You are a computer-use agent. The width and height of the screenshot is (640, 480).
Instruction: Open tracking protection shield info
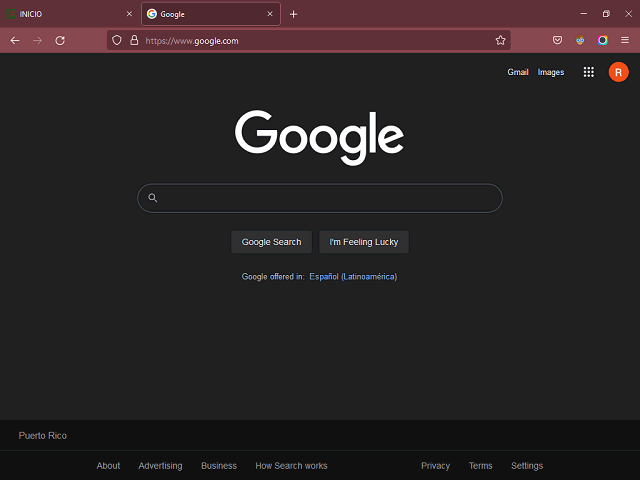point(117,40)
